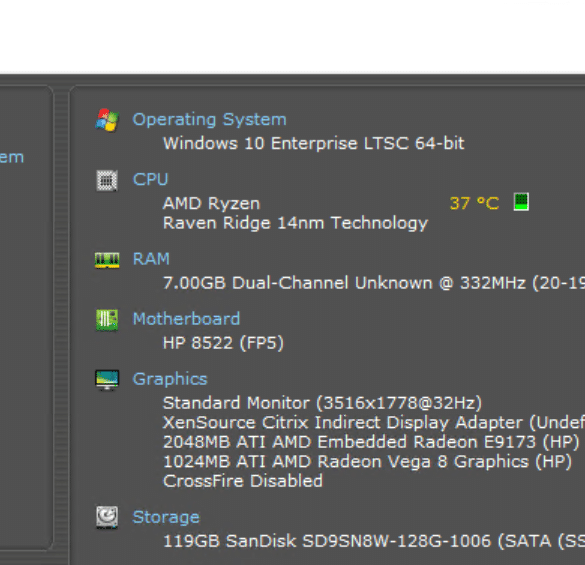Image resolution: width=585 pixels, height=565 pixels.
Task: Open the RAM section link
Action: point(151,259)
